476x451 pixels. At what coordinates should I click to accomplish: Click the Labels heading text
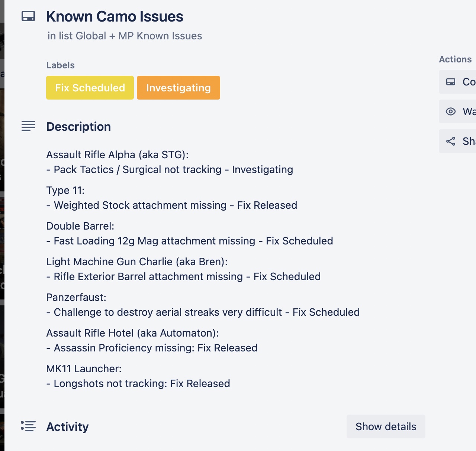pos(60,65)
